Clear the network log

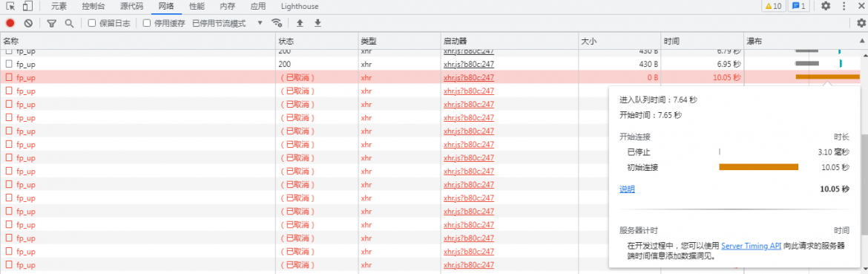[x=28, y=23]
